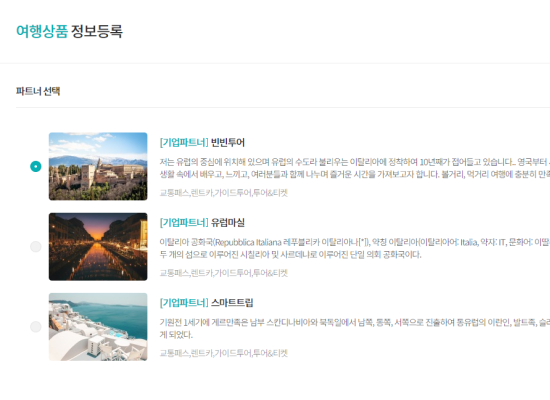Viewport: 550px width, 400px height.
Task: Click the service tags under 빈빈투어
Action: tap(223, 193)
